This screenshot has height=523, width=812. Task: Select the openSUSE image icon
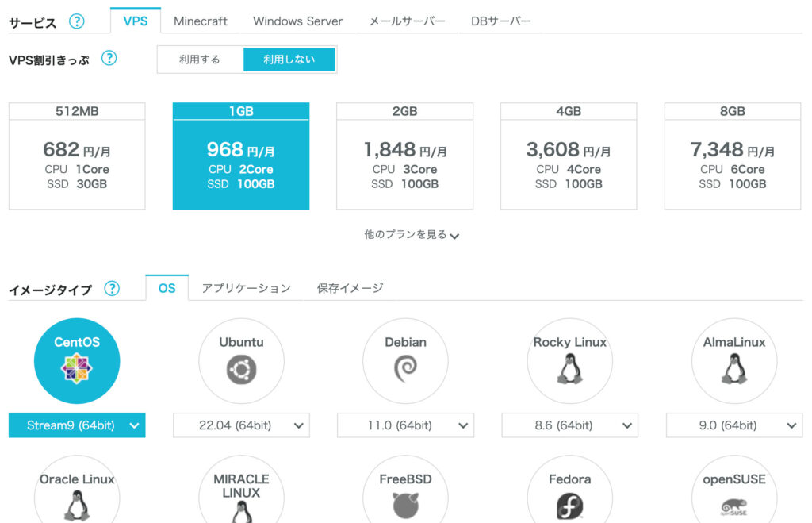pos(734,490)
